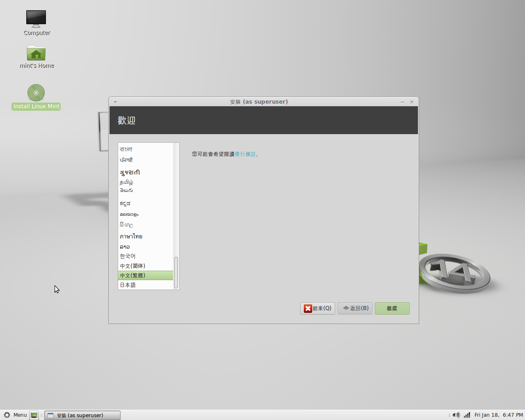The width and height of the screenshot is (525, 420).
Task: Open the Menu gear icon in taskbar
Action: 7,415
